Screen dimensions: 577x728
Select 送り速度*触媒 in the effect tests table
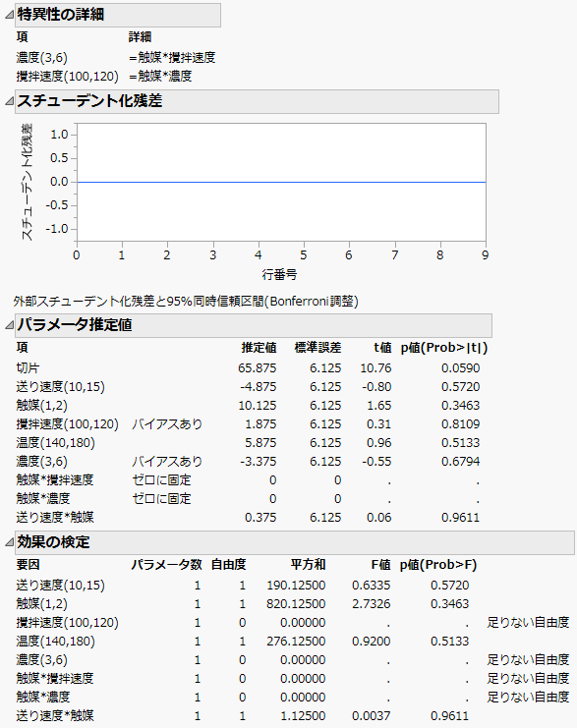[55, 716]
